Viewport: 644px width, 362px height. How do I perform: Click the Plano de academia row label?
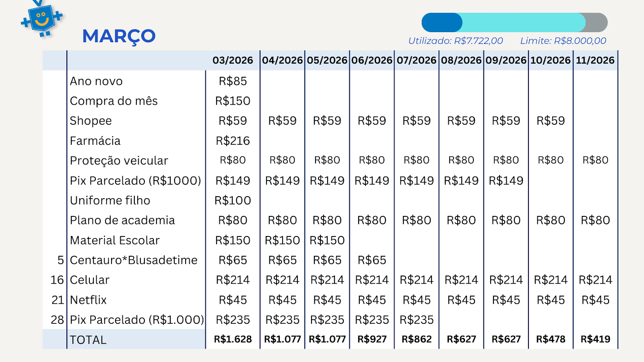pos(122,220)
